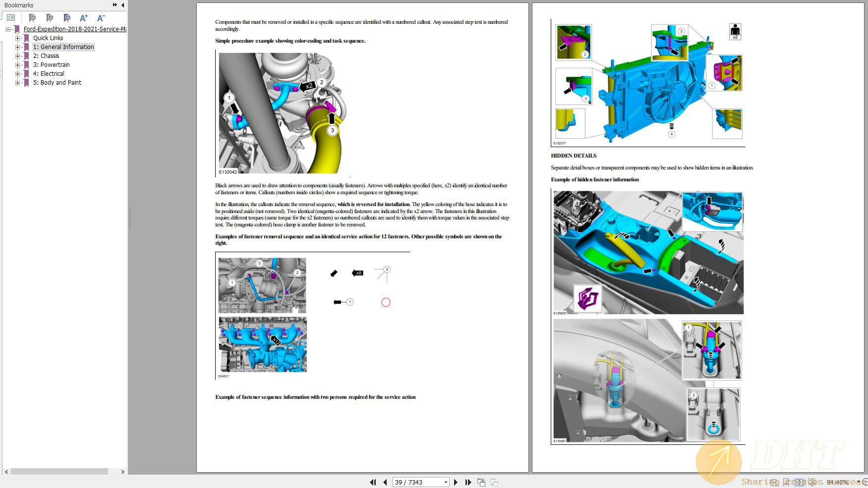
Task: Click the HIDDEN DETAILS heading
Action: point(574,156)
